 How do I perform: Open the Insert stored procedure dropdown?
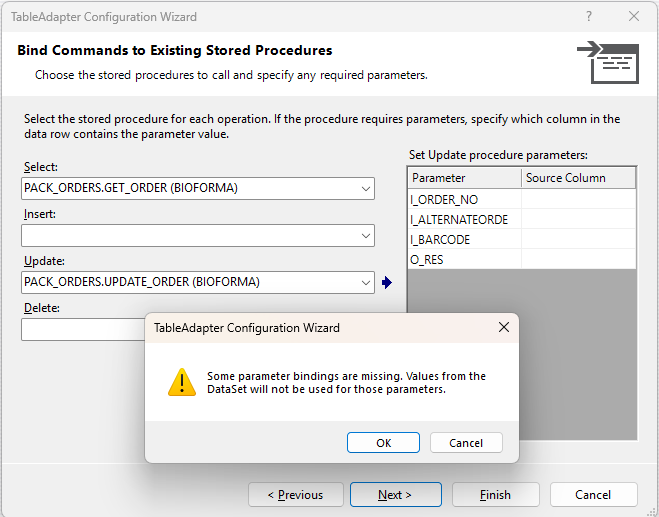(x=365, y=235)
